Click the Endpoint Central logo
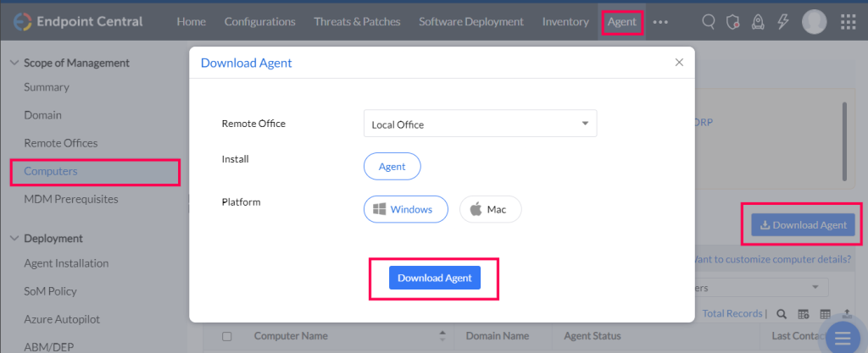Image resolution: width=868 pixels, height=353 pixels. [78, 21]
